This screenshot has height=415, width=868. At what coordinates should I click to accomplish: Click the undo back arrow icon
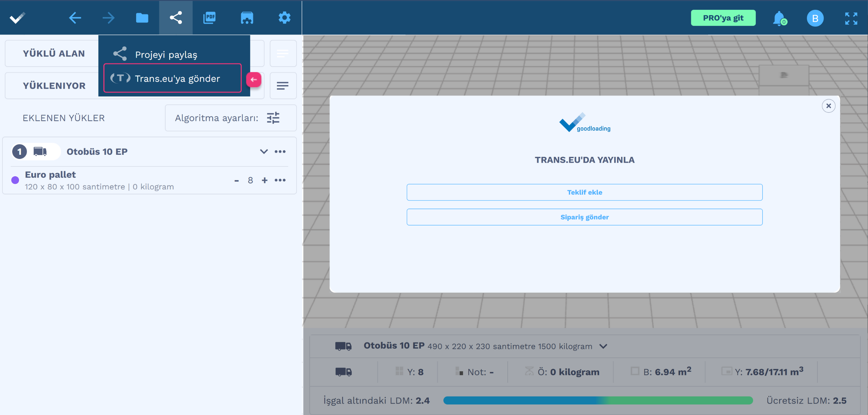point(75,18)
